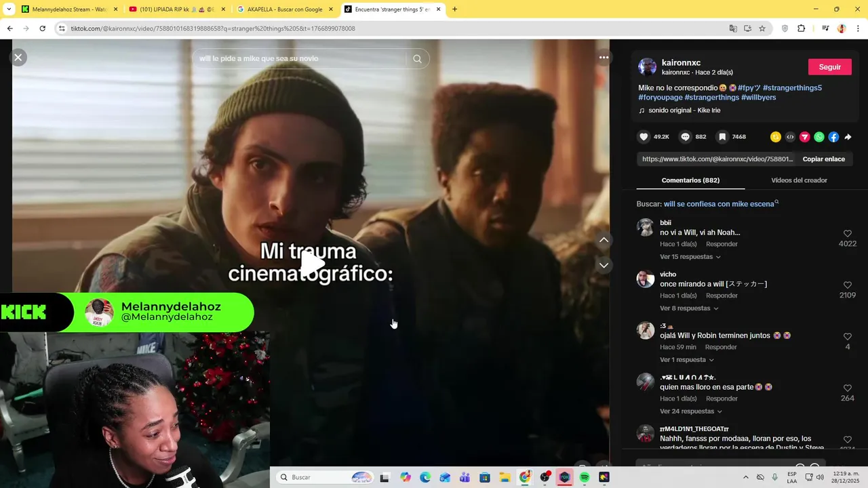868x488 pixels.
Task: Bookmark this page with the star
Action: 762,28
